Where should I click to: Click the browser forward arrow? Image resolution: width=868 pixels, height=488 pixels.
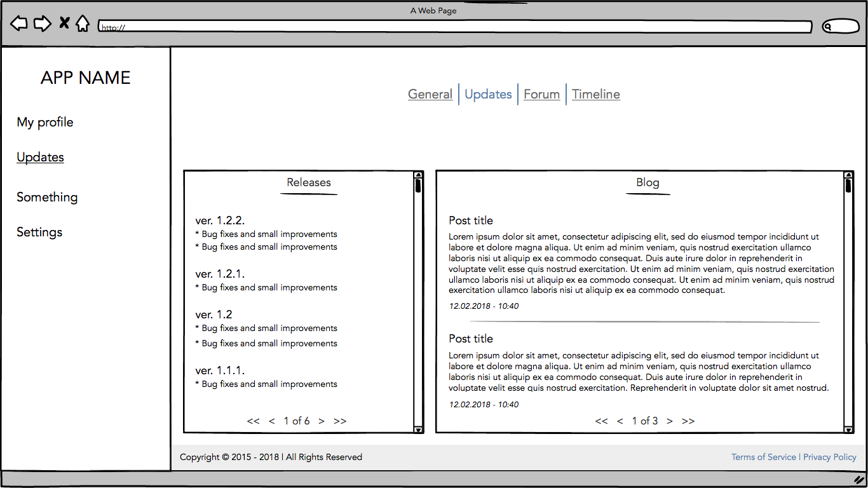pos(43,24)
